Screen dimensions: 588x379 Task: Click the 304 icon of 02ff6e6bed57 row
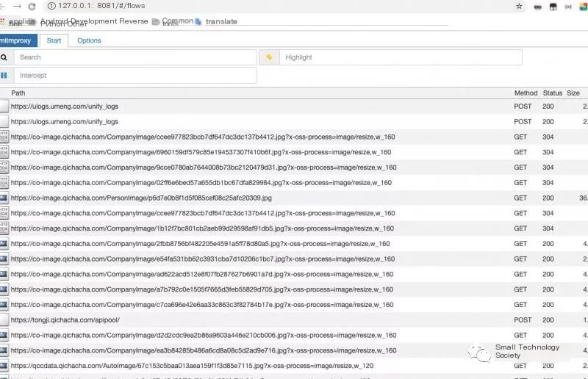pyautogui.click(x=4, y=183)
